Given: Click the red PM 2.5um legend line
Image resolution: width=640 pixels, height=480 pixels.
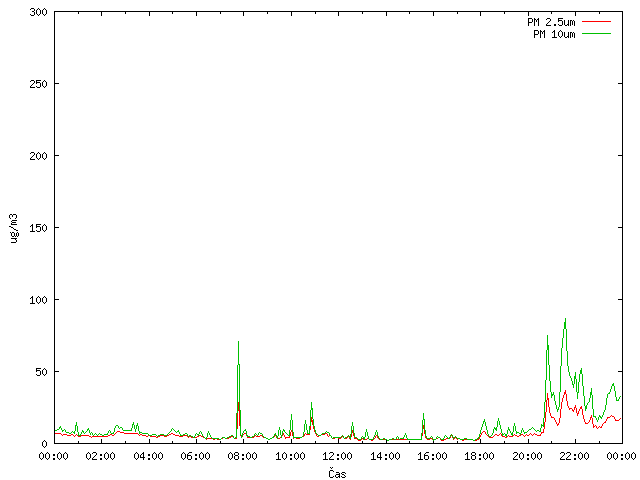Looking at the screenshot, I should pos(596,22).
